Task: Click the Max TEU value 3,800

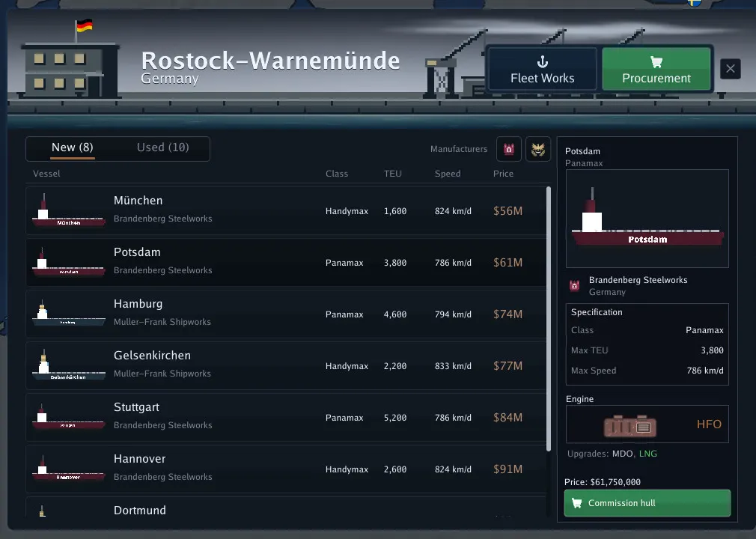Action: 712,350
